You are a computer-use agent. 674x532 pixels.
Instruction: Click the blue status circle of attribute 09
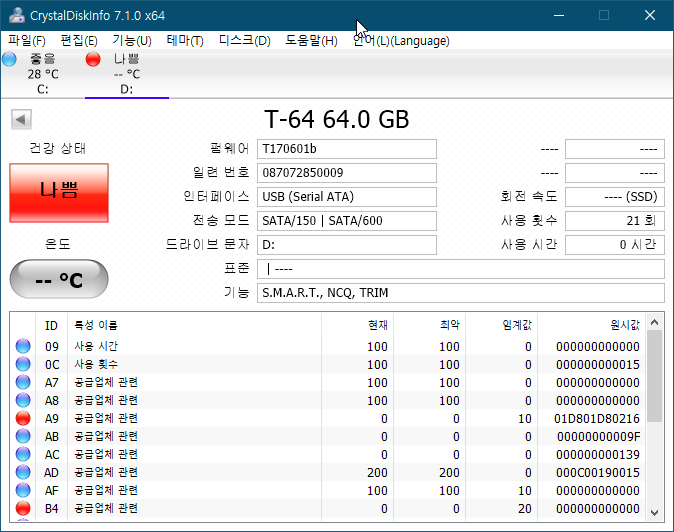(23, 346)
